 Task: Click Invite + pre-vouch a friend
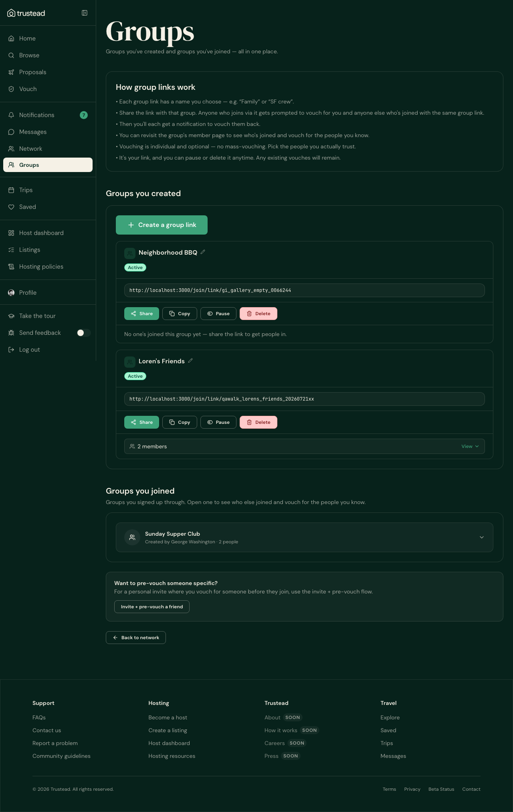[152, 607]
